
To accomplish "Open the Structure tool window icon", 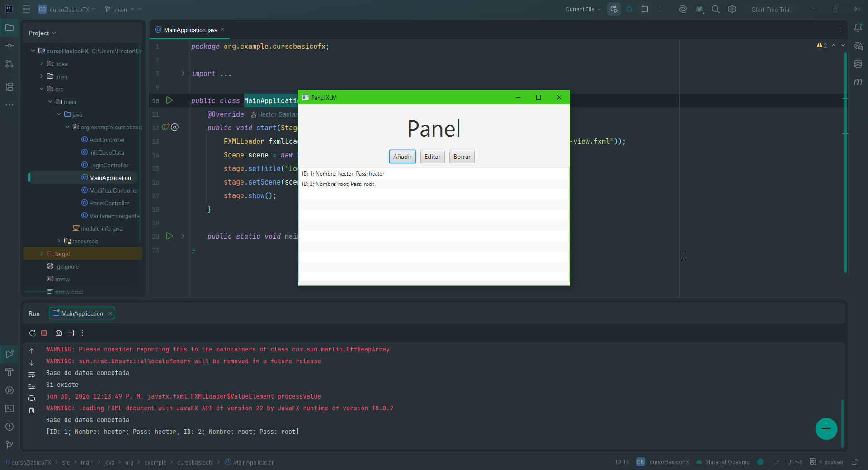I will pos(9,86).
